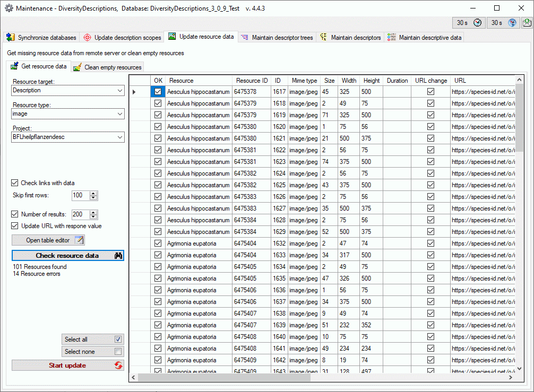Uncheck the OK checkbox for ID 1622
The image size is (534, 392).
tap(158, 150)
